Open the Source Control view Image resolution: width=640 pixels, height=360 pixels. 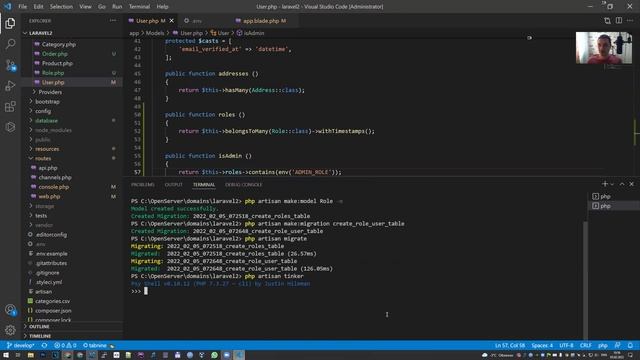(x=10, y=65)
